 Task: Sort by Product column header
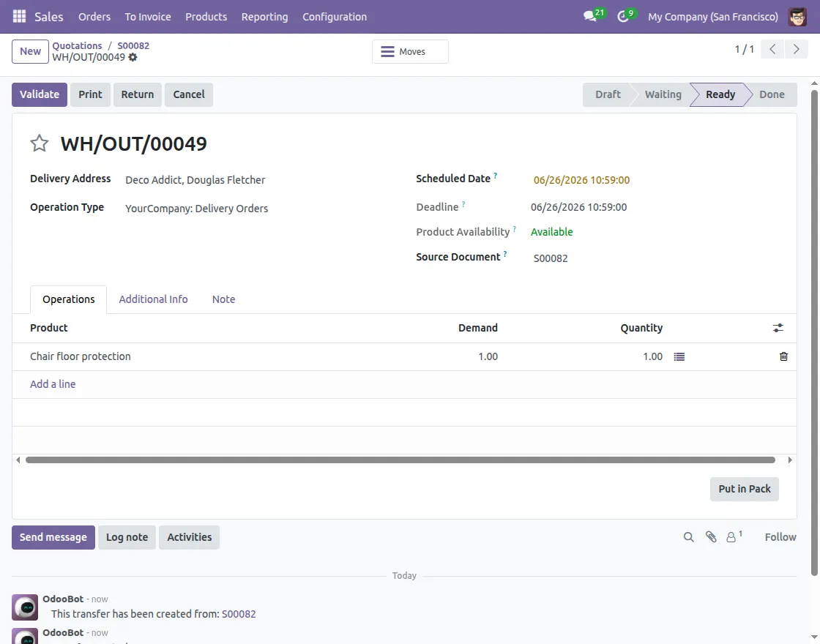point(48,328)
